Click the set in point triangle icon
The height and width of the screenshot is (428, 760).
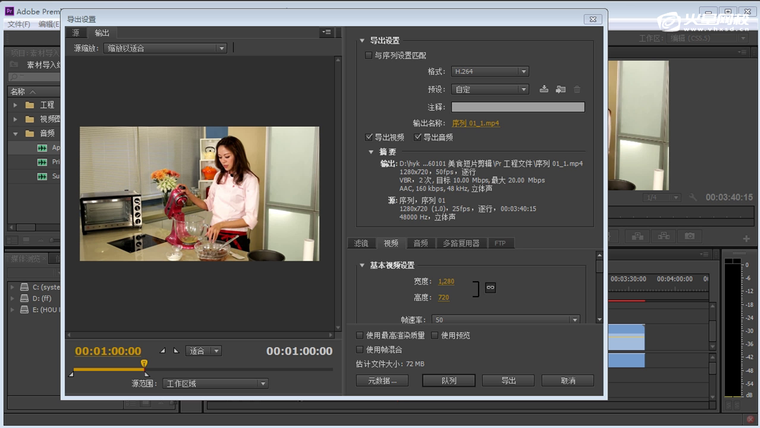coord(163,351)
